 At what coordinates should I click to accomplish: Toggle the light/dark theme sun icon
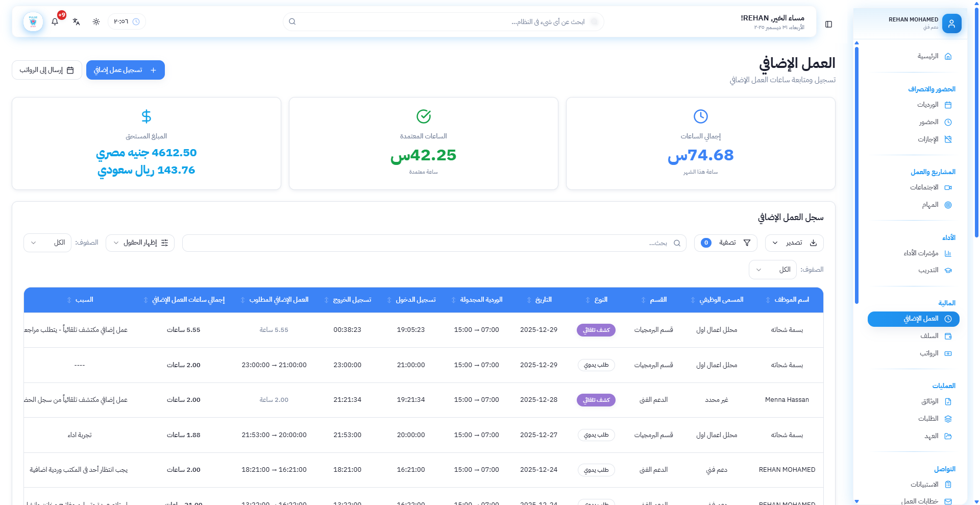pyautogui.click(x=96, y=21)
